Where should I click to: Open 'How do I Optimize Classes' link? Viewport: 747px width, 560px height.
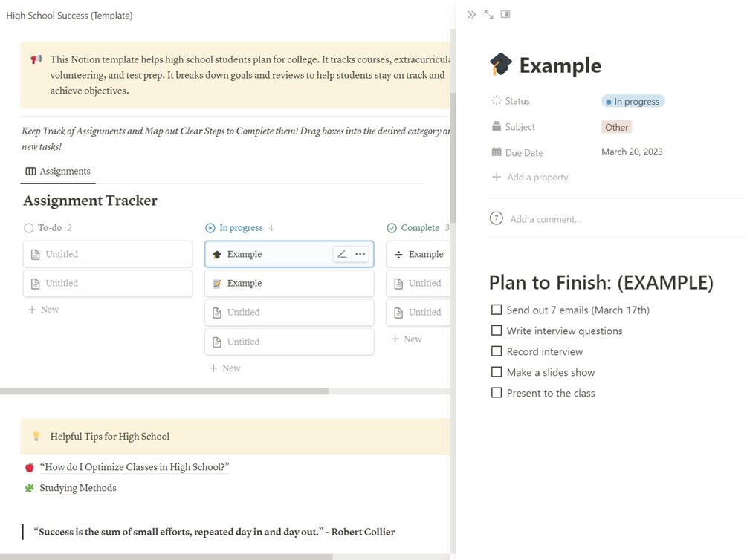(134, 467)
